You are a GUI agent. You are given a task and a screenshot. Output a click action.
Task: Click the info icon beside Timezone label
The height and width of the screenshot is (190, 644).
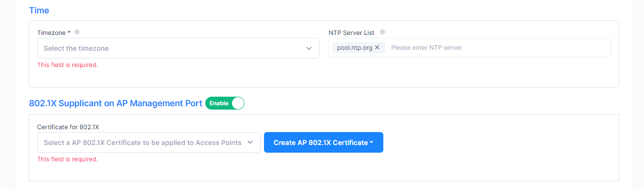click(77, 32)
